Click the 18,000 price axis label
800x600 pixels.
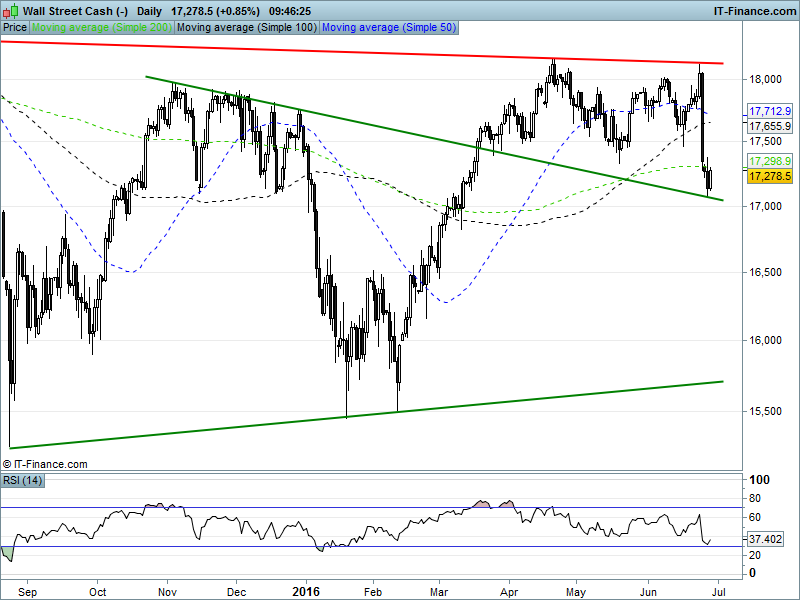tap(765, 79)
